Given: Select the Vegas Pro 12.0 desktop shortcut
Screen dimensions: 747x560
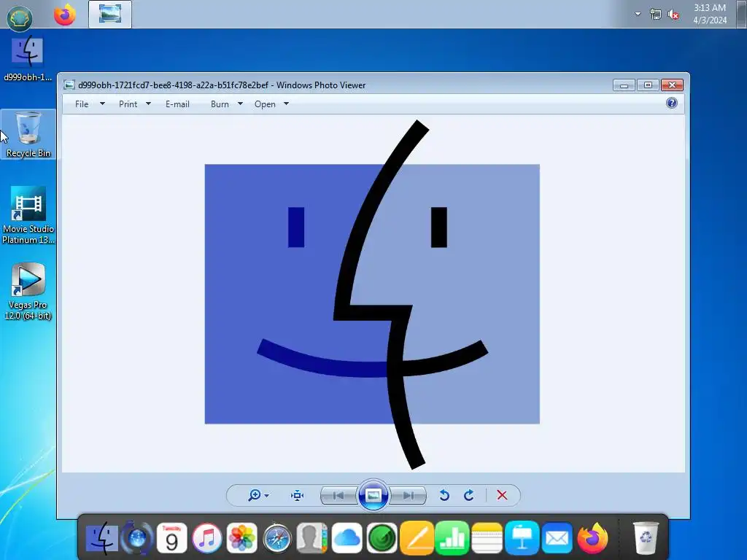Looking at the screenshot, I should pyautogui.click(x=28, y=292).
